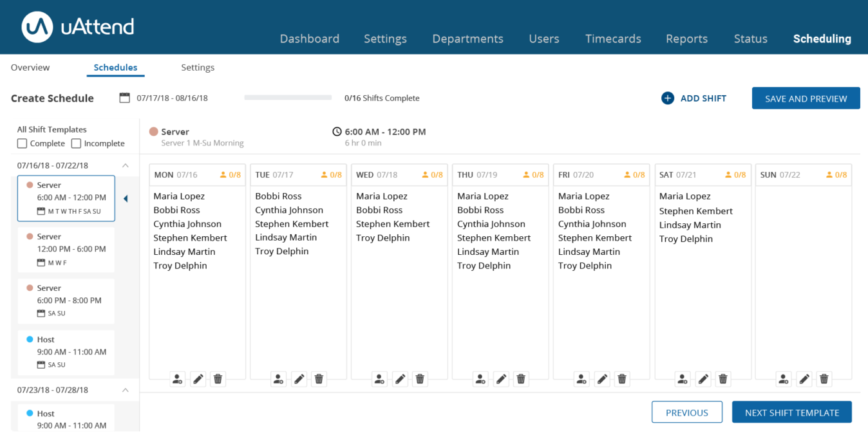Click the pencil edit icon under Friday

[601, 379]
